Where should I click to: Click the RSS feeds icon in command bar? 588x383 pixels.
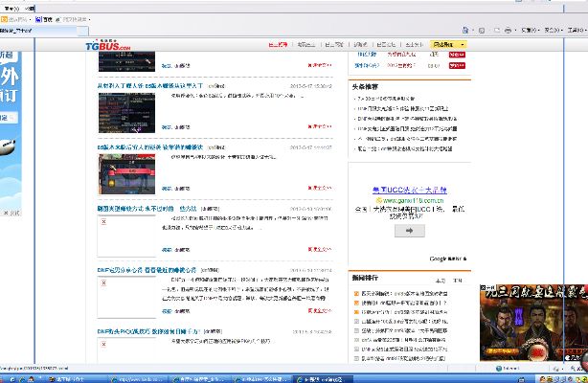482,31
